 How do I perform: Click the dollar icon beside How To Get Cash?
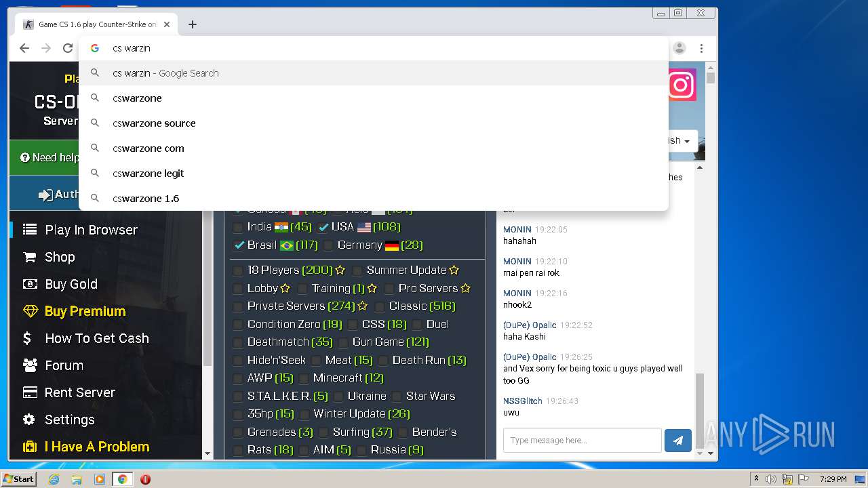pos(27,338)
